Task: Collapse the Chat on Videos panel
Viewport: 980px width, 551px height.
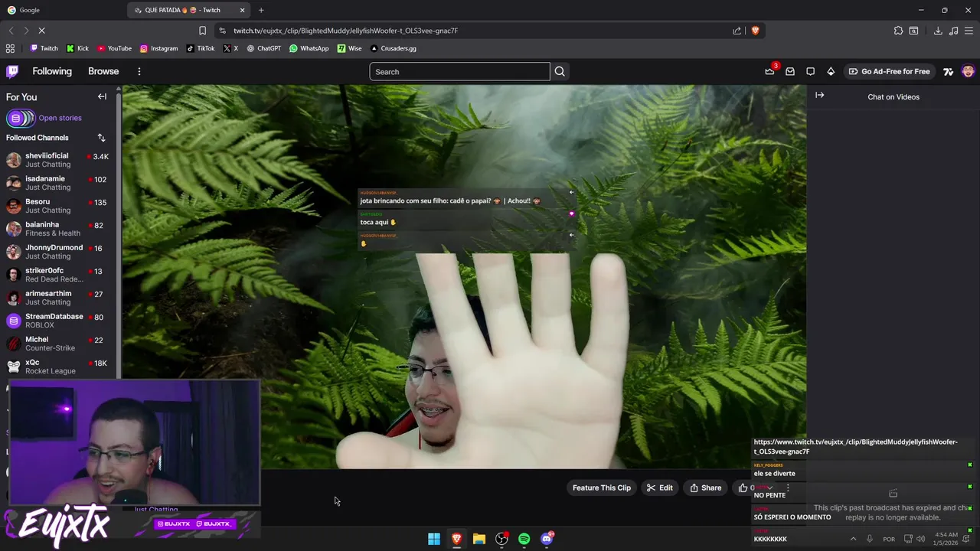Action: (819, 96)
